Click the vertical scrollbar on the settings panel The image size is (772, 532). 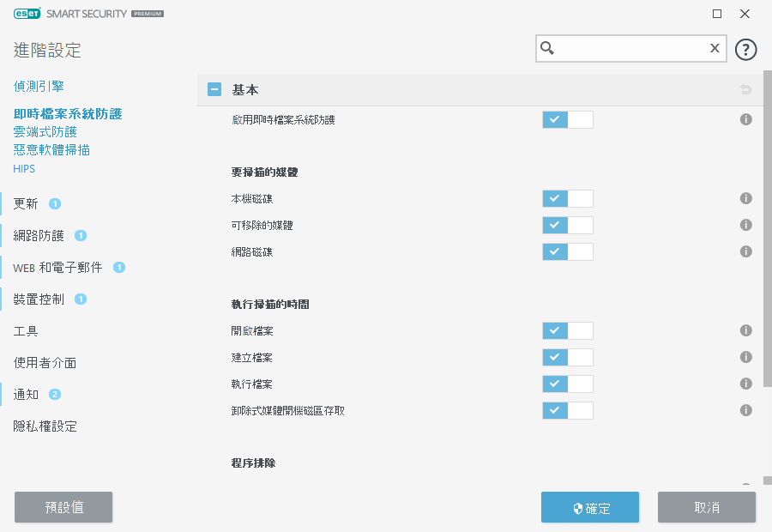[767, 232]
